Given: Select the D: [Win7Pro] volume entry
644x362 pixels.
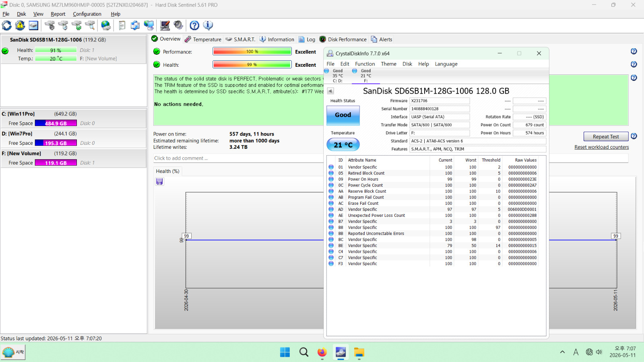Looking at the screenshot, I should click(x=74, y=138).
